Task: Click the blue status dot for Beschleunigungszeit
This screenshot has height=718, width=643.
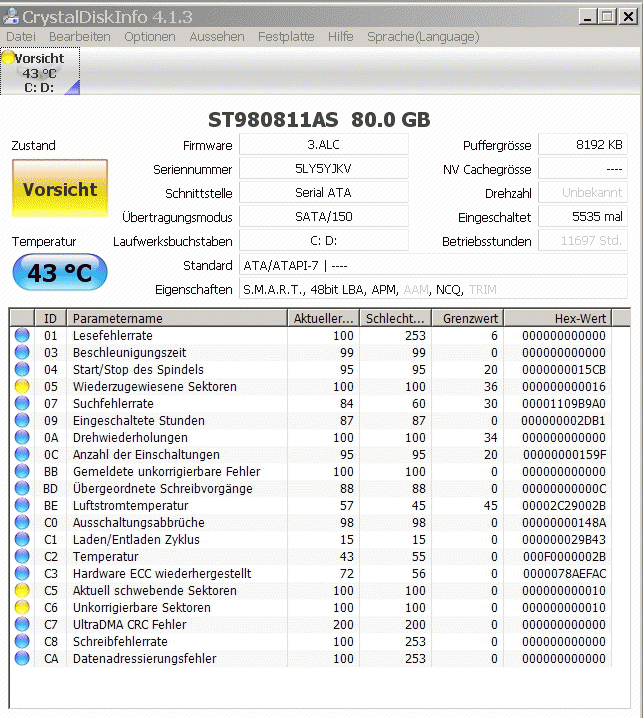Action: tap(22, 353)
